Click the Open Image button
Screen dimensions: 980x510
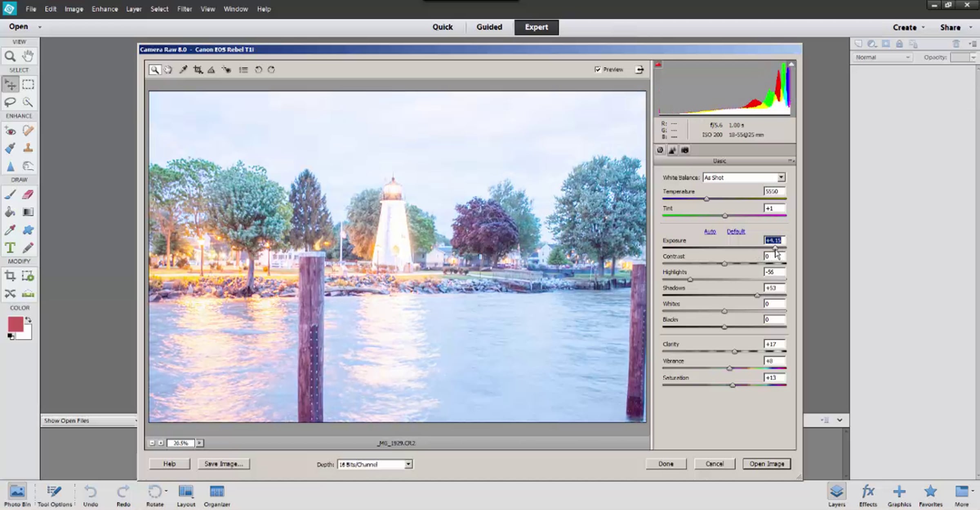coord(766,464)
